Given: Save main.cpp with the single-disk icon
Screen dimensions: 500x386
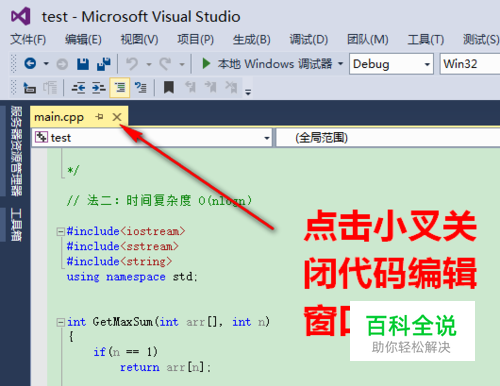Looking at the screenshot, I should tap(83, 64).
